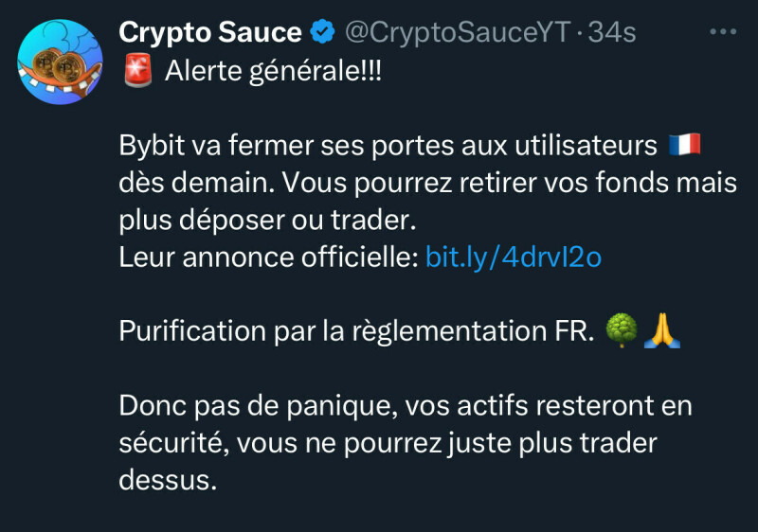This screenshot has height=532, width=758.
Task: Click the "34s" post timestamp
Action: [x=612, y=33]
